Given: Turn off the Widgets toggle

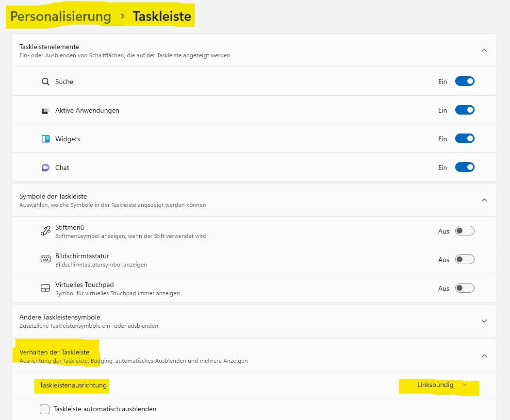Looking at the screenshot, I should click(x=464, y=138).
